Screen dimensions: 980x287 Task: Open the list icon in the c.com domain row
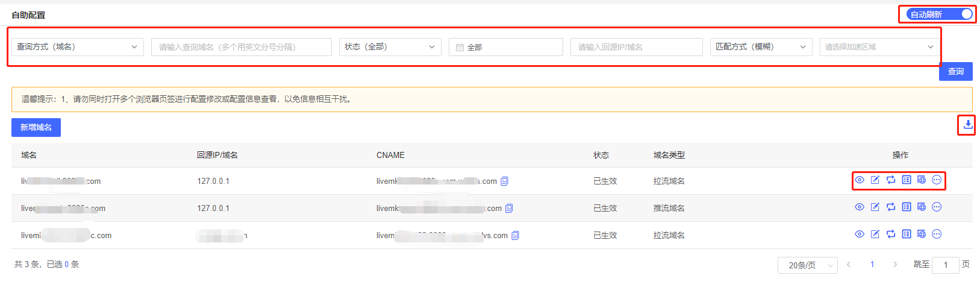(x=907, y=234)
